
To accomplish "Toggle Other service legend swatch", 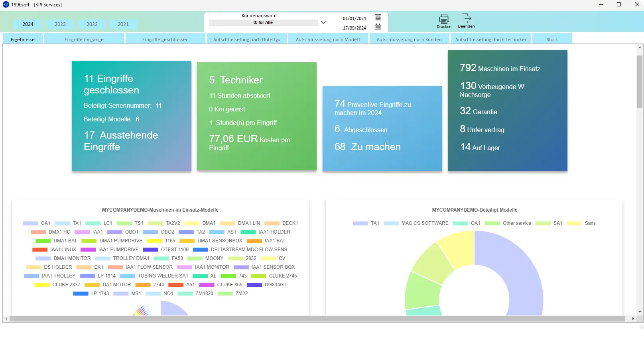I will (492, 223).
